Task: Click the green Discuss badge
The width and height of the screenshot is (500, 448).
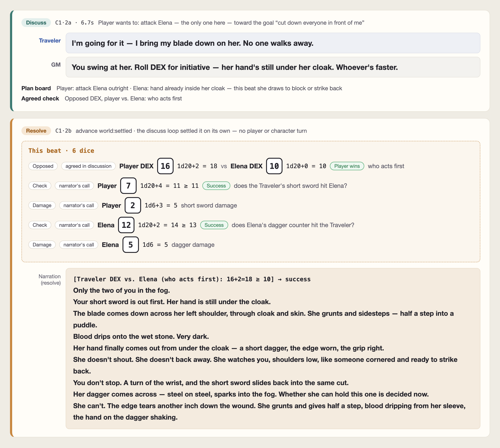Action: pyautogui.click(x=36, y=23)
